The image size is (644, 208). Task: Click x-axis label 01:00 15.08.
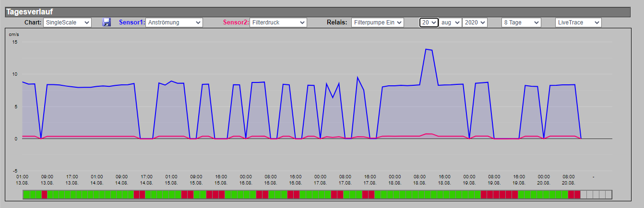[171, 180]
